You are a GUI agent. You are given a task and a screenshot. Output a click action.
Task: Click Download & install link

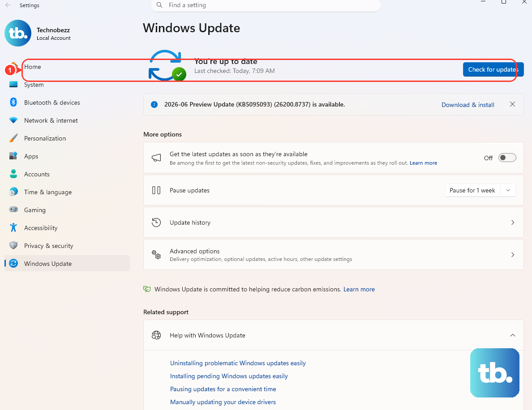pos(468,105)
